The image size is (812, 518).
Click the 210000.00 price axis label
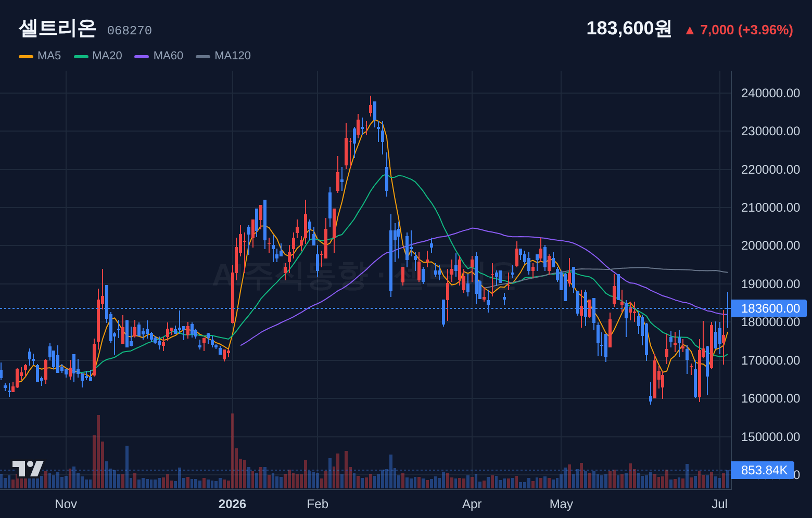[770, 208]
